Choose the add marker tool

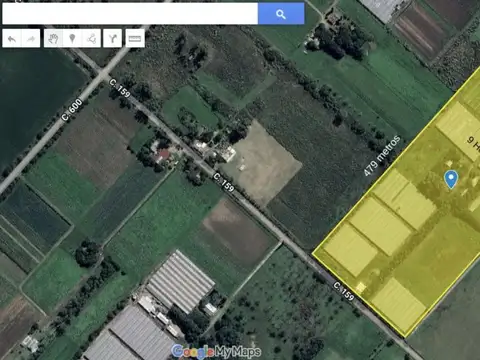click(72, 39)
